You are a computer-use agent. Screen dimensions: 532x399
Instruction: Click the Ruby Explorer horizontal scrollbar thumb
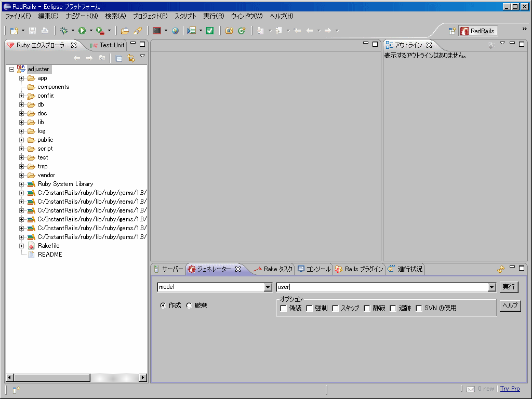[52, 377]
